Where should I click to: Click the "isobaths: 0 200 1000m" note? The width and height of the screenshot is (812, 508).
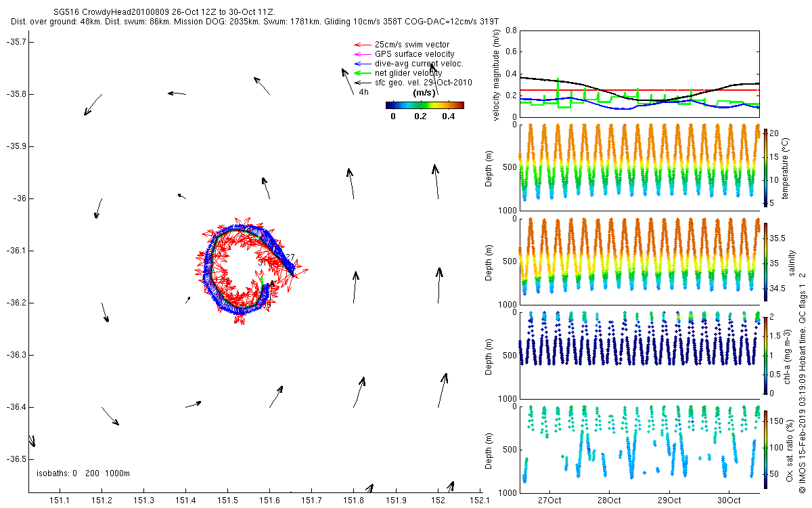coord(83,473)
